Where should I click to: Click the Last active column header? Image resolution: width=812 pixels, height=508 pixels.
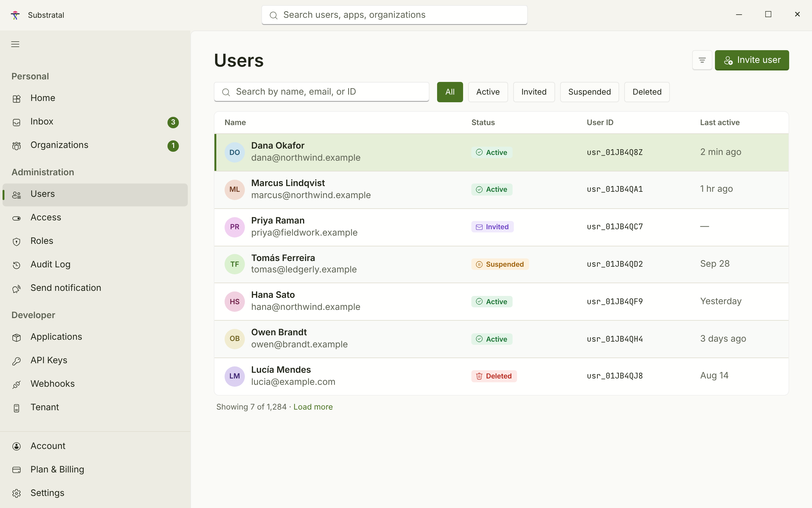coord(720,122)
